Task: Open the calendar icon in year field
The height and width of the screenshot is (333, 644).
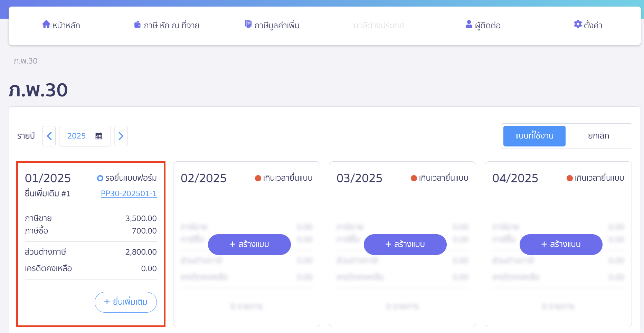Action: coord(99,136)
